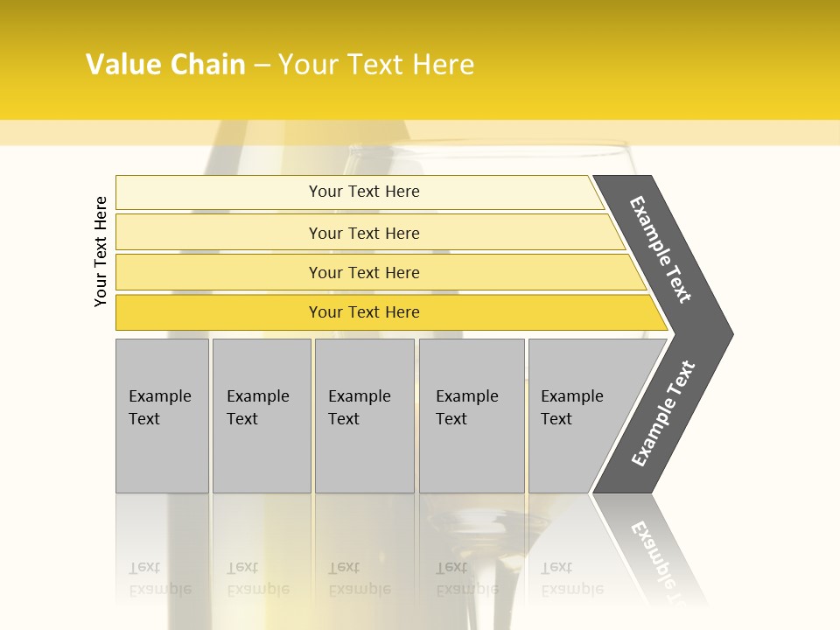Select the darkest yellow 'Your Text Here' bar
Viewport: 840px width, 630px height.
click(x=363, y=312)
